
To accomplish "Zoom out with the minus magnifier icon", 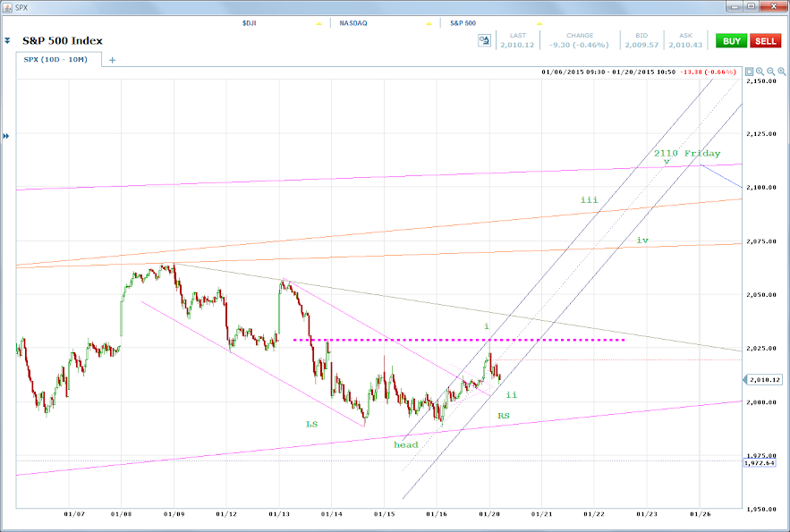I will [771, 72].
